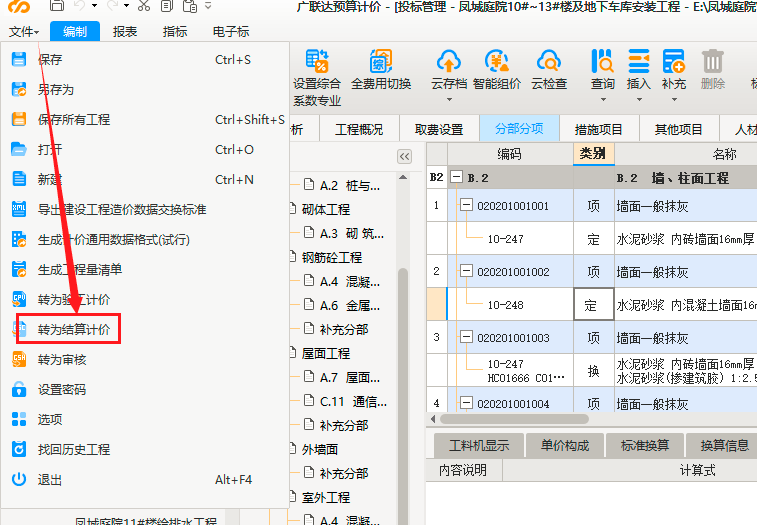Open the 分部分项 tab
The width and height of the screenshot is (757, 525).
[519, 128]
